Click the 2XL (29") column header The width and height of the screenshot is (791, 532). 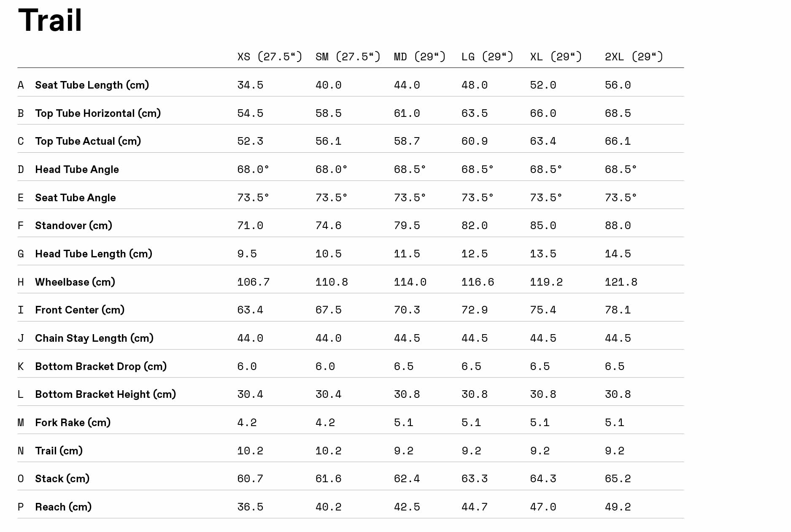634,57
